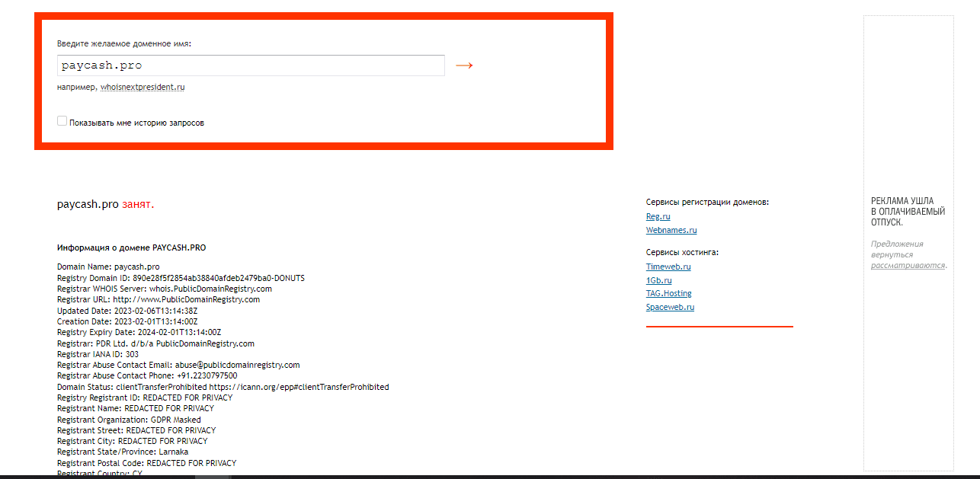Screen dimensions: 980x479
Task: Click the 'Показывать мне историю запросов' label
Action: [136, 123]
